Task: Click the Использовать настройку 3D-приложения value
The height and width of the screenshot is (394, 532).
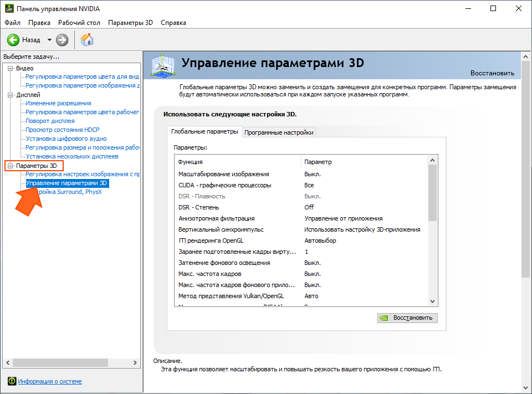Action: pyautogui.click(x=362, y=230)
